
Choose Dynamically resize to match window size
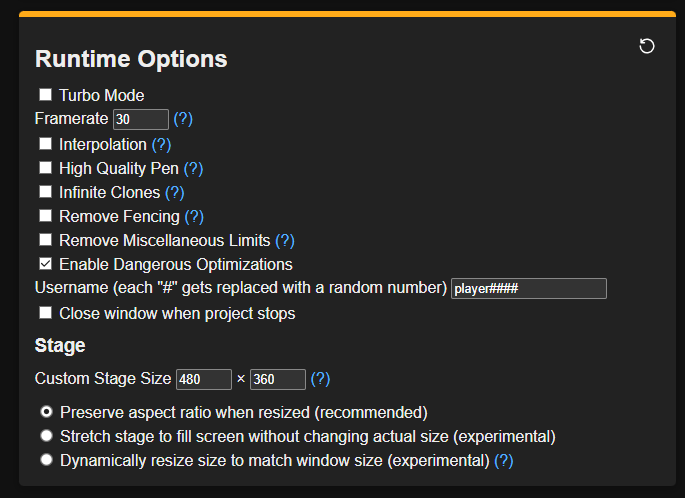(x=46, y=460)
